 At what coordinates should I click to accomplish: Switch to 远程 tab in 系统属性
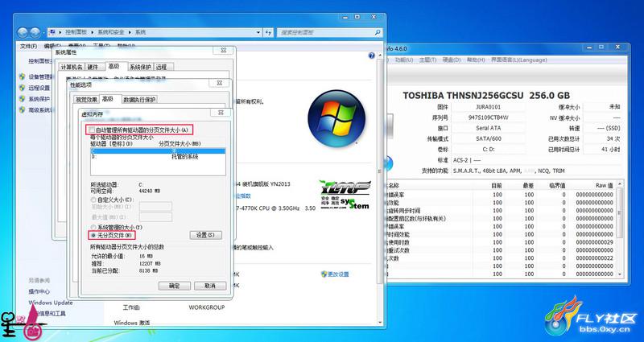pyautogui.click(x=162, y=67)
